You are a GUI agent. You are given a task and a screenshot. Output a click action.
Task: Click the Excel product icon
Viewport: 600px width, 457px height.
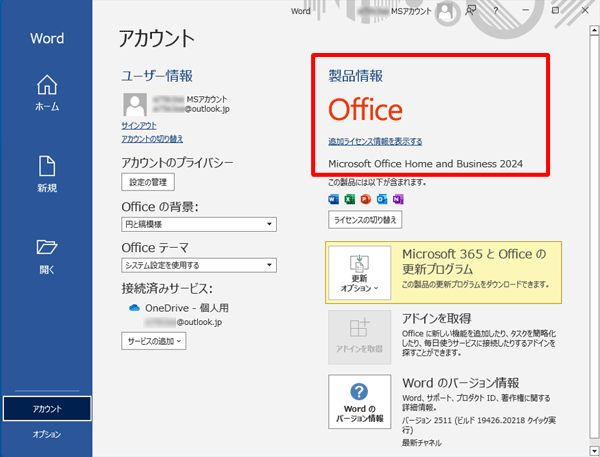[350, 199]
